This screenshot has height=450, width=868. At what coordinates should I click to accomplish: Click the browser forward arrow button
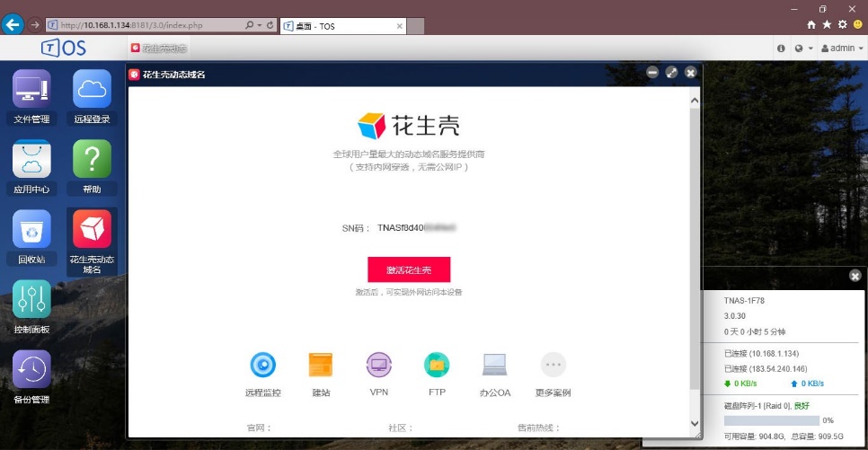35,25
